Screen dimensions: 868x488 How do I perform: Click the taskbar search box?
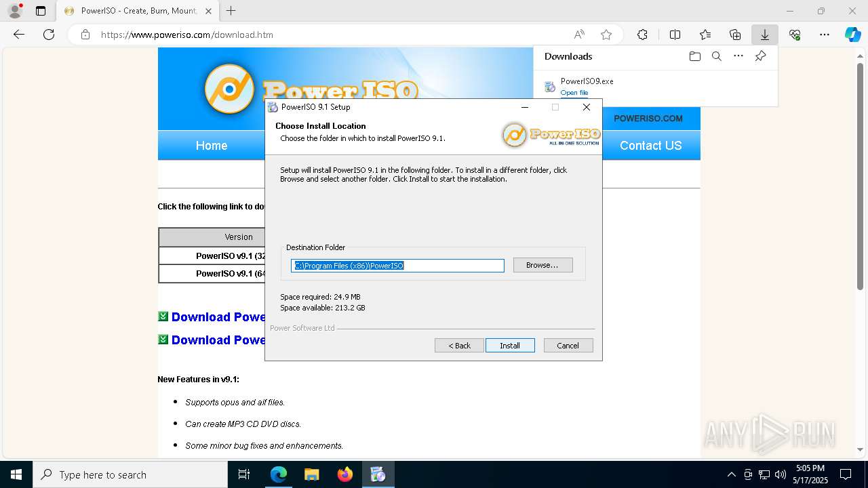pyautogui.click(x=130, y=474)
